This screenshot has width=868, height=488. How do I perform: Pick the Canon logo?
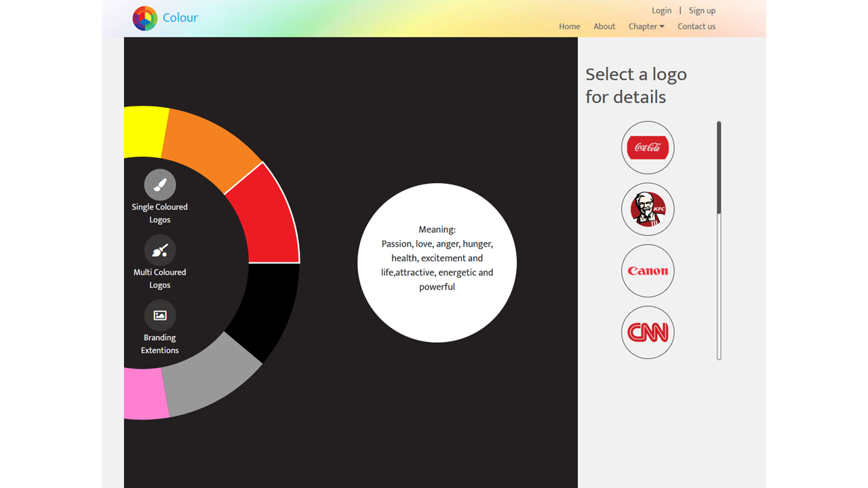tap(648, 271)
